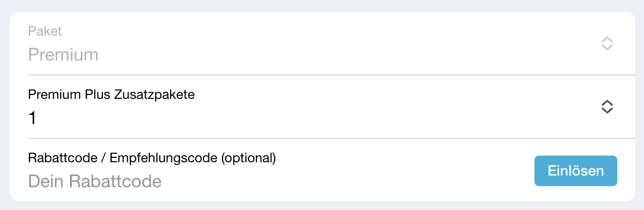Click the small Paket label text

[x=44, y=31]
